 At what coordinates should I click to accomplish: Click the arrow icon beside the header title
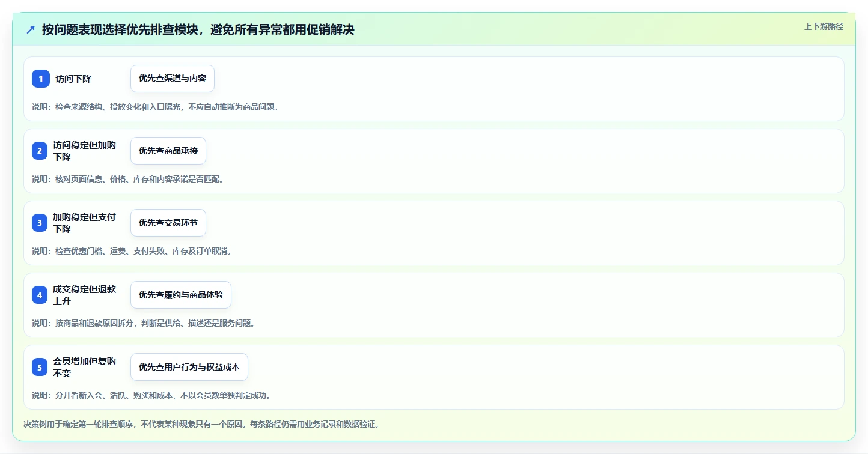click(31, 29)
